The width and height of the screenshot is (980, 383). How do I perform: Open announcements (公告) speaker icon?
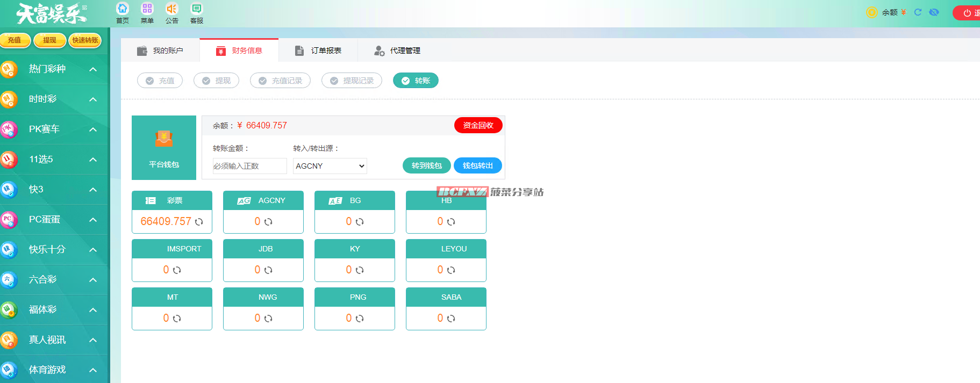click(171, 9)
